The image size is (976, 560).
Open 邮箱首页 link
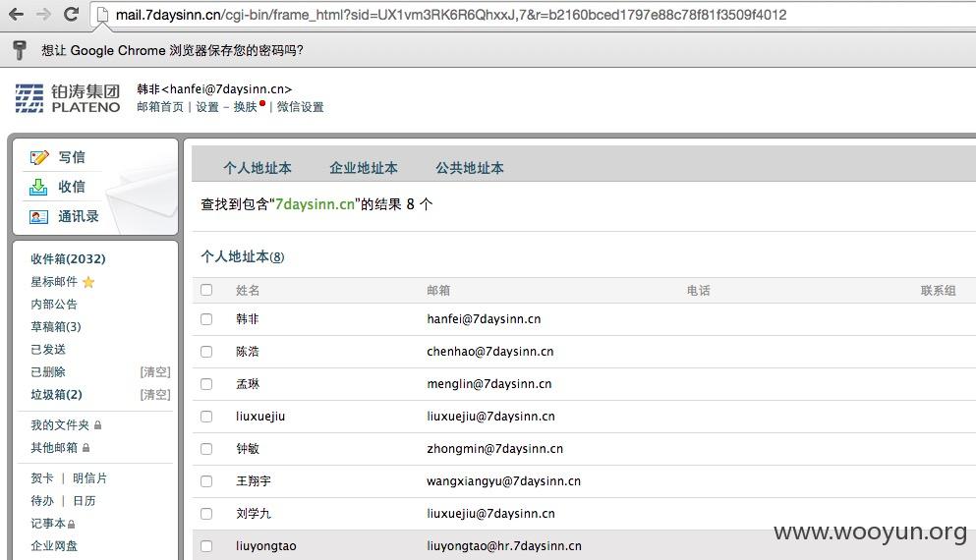click(160, 107)
